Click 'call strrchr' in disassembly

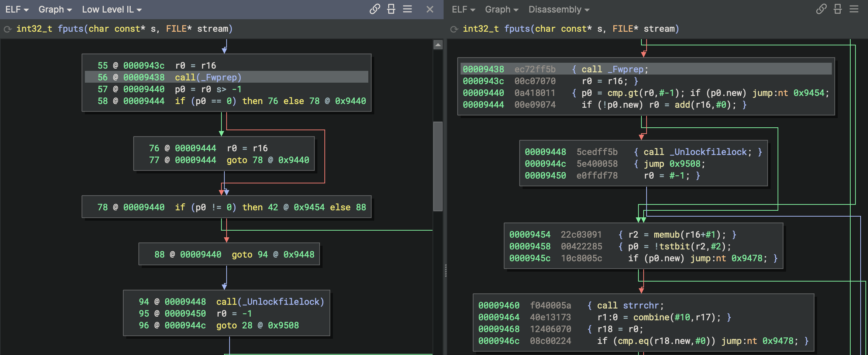coord(630,306)
